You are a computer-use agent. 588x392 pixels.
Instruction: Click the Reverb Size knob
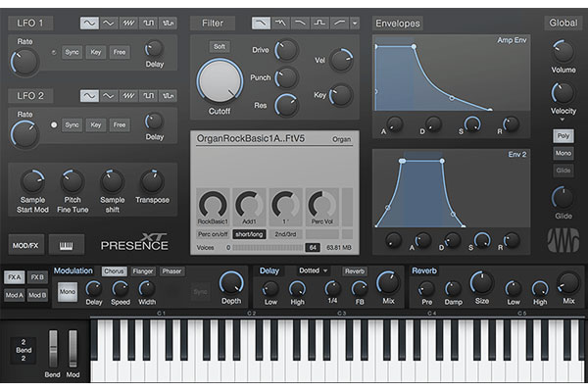(x=482, y=283)
